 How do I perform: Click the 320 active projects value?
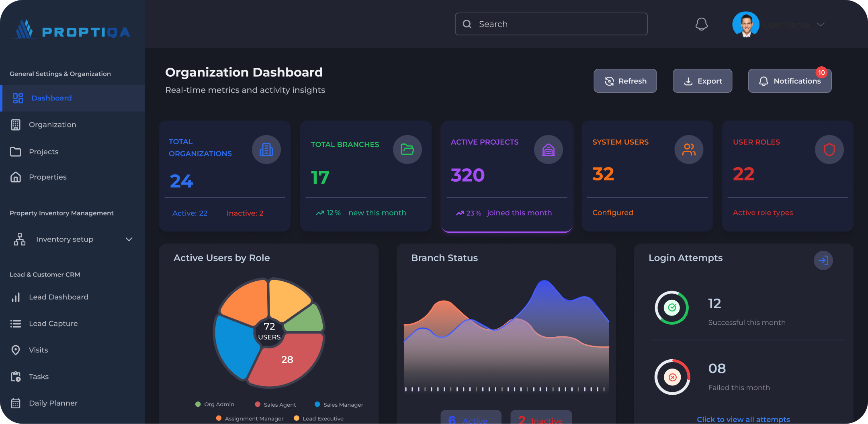pyautogui.click(x=468, y=175)
